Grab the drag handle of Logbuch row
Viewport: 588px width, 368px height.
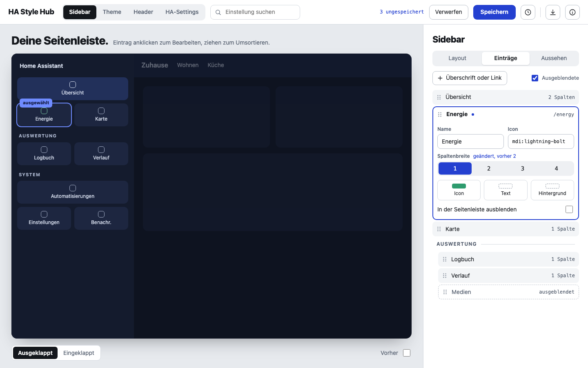pyautogui.click(x=445, y=259)
